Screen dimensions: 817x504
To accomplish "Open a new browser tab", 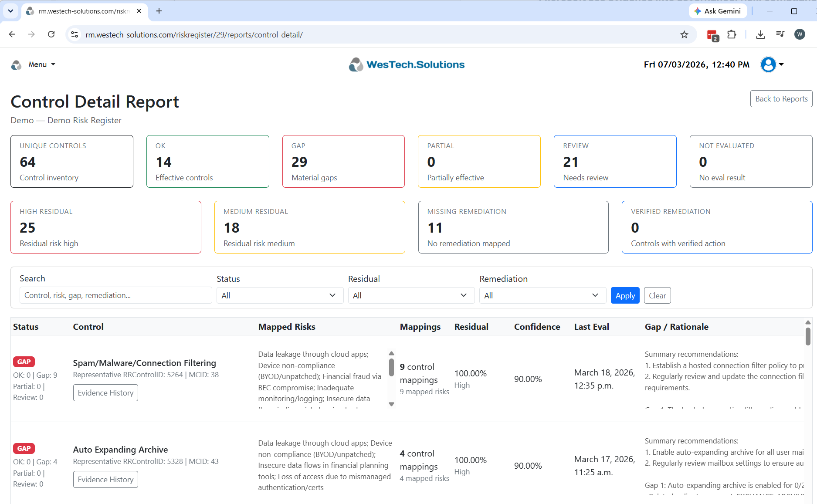I will [159, 11].
